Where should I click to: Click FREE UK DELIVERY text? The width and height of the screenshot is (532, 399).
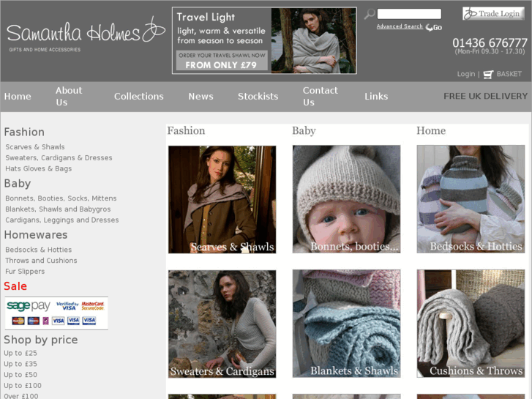click(x=485, y=97)
